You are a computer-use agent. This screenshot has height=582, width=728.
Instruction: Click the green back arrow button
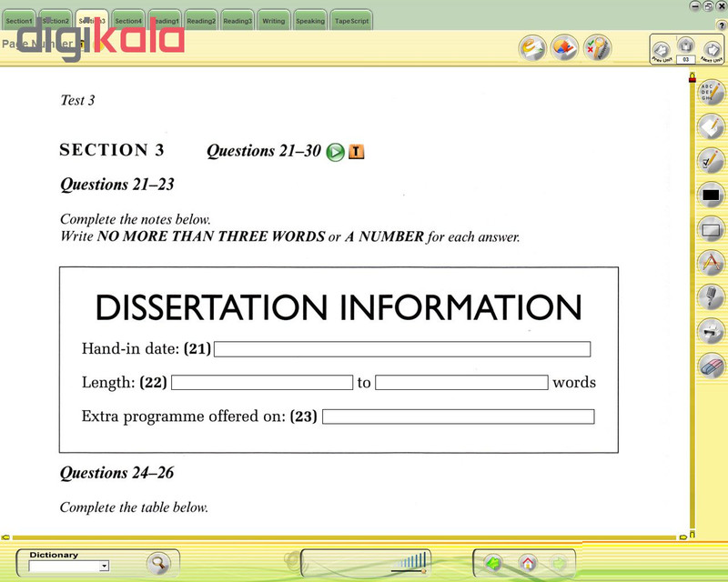click(x=493, y=564)
